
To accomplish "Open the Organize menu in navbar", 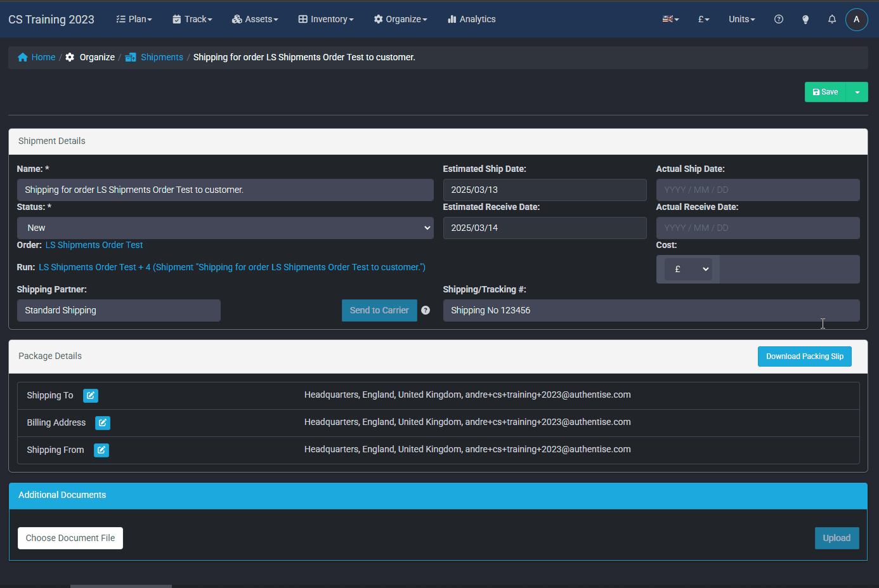I will 400,20.
